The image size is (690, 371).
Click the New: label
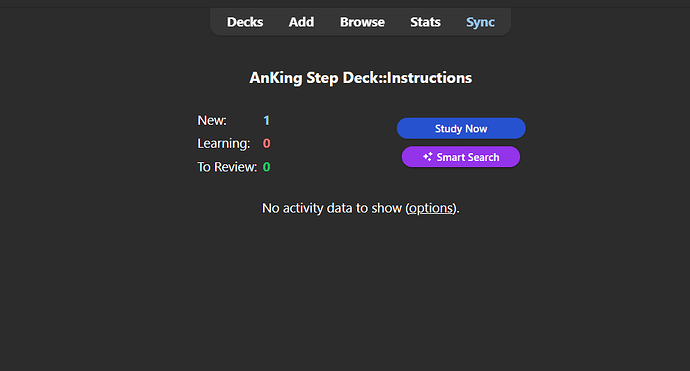point(212,120)
